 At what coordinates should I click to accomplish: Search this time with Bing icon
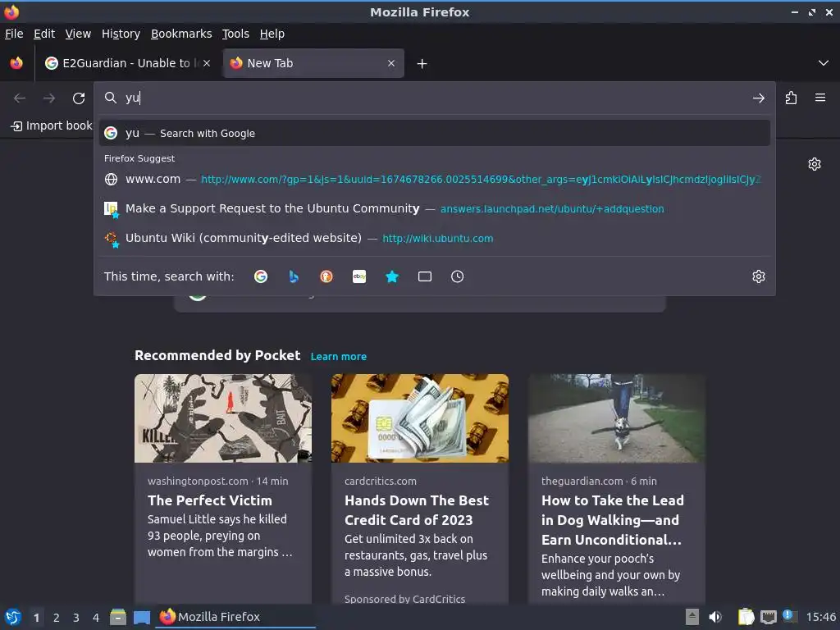294,276
